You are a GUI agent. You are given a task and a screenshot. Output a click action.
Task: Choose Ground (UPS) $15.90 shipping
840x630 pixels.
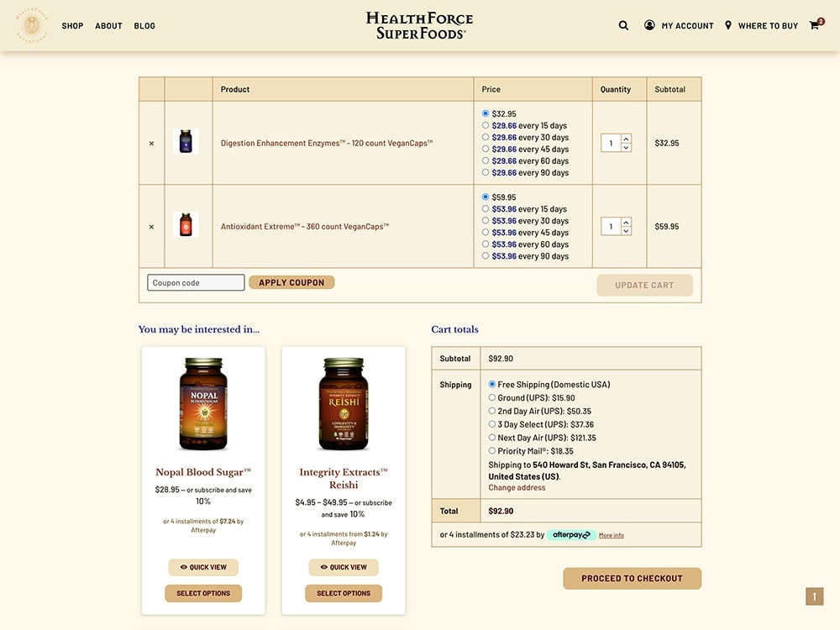click(x=491, y=397)
